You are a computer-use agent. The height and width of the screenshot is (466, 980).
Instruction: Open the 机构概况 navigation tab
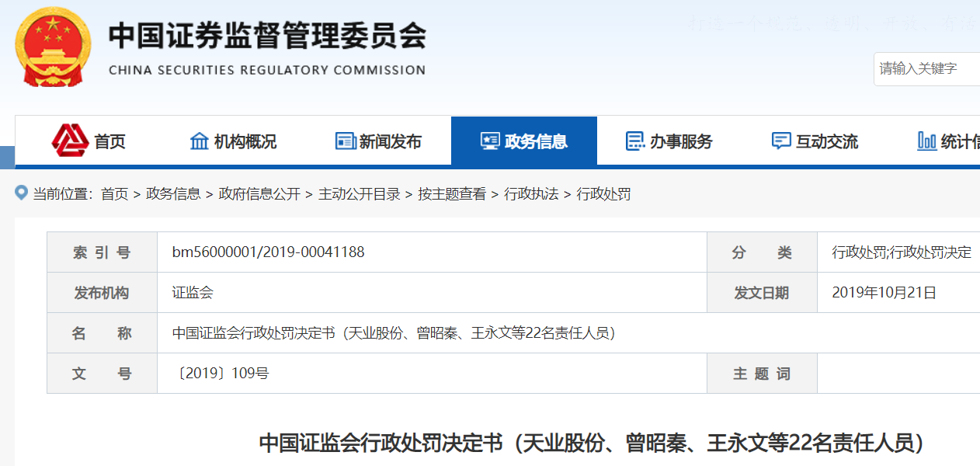(245, 141)
